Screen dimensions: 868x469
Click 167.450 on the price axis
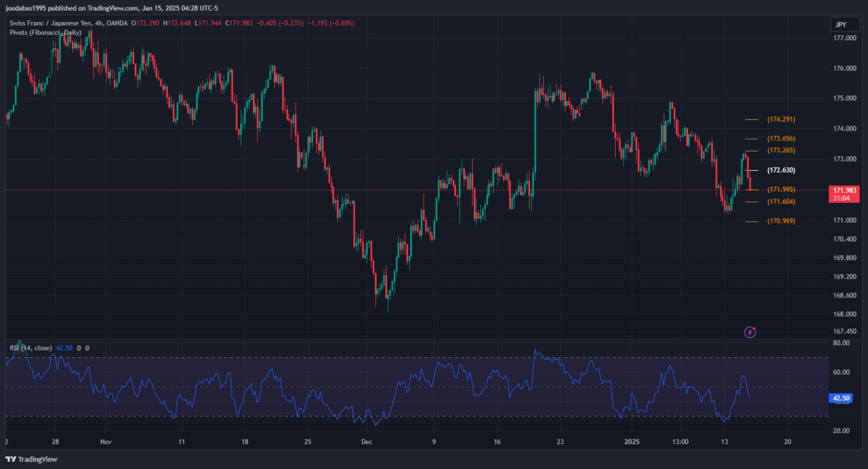tap(844, 332)
